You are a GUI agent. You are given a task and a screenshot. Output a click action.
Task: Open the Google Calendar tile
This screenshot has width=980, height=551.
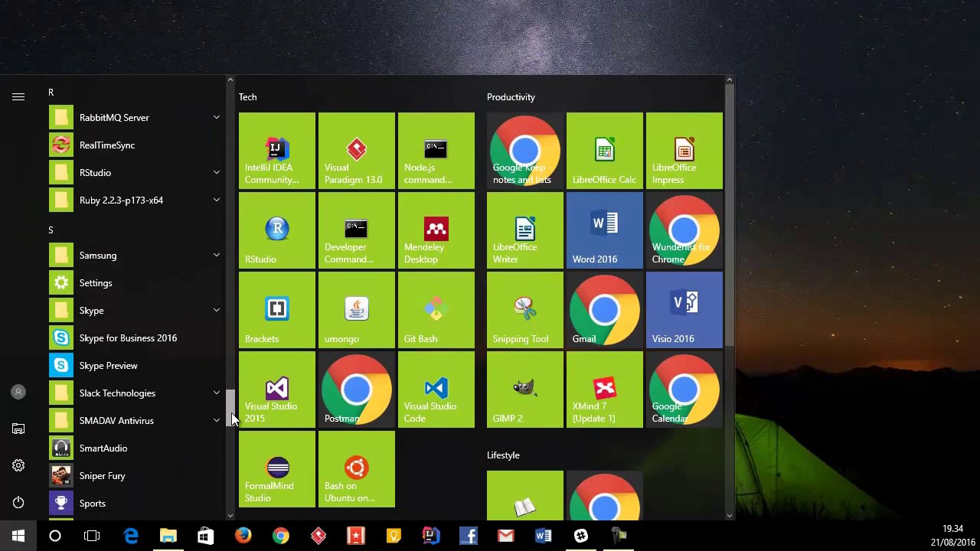point(684,390)
